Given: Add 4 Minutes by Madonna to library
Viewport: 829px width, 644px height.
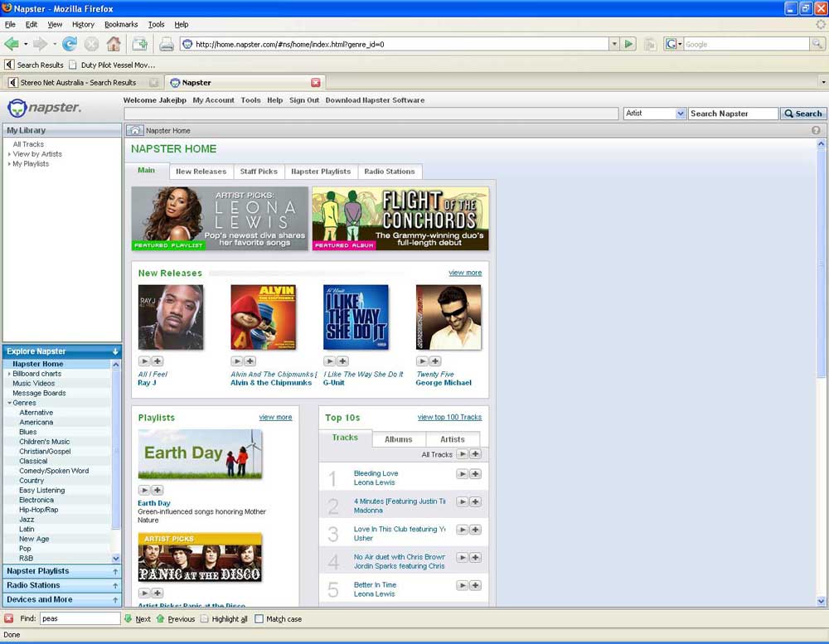Looking at the screenshot, I should pos(475,501).
